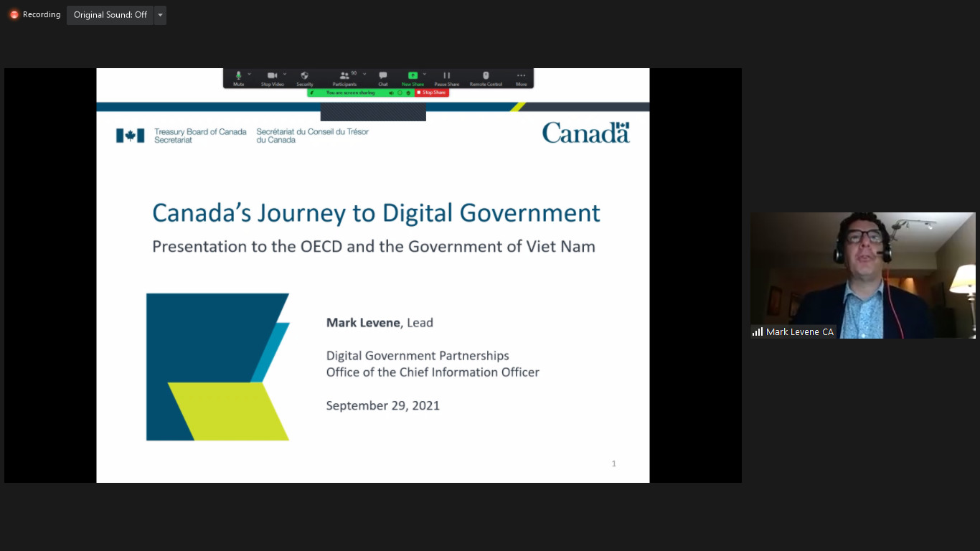Click the red Stop Share button
Image resolution: width=980 pixels, height=551 pixels.
(x=431, y=93)
